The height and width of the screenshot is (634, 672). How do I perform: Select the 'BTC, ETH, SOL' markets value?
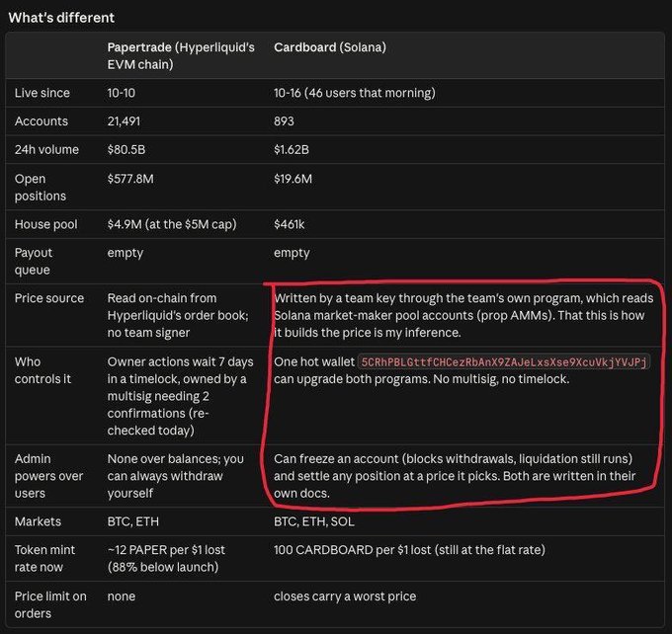point(314,521)
